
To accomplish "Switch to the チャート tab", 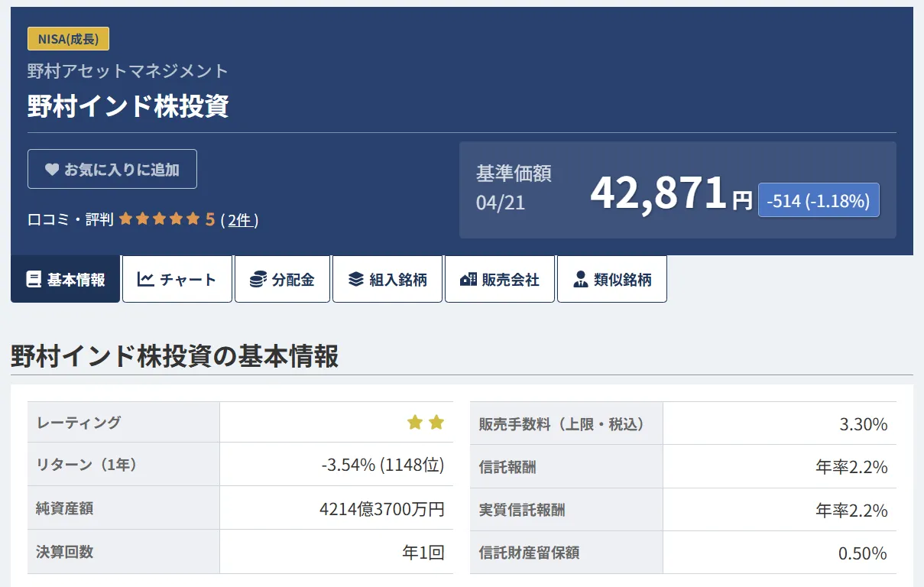I will click(x=177, y=279).
